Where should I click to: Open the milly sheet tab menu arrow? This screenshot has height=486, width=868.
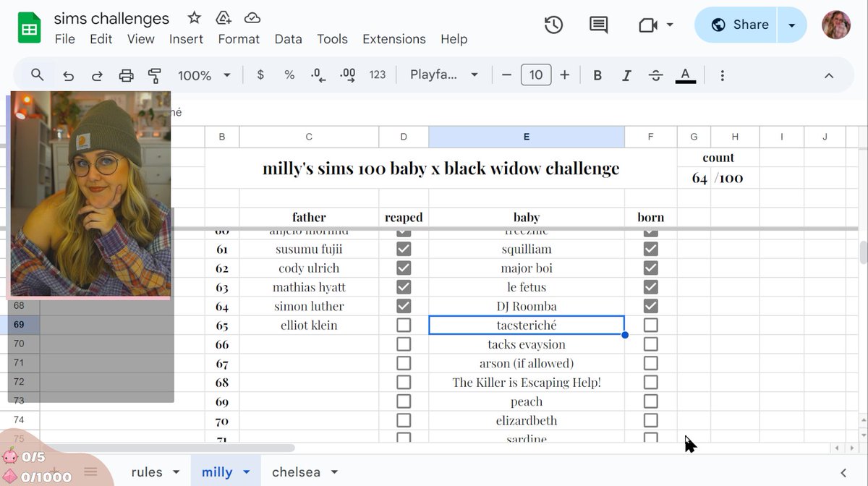pos(246,472)
